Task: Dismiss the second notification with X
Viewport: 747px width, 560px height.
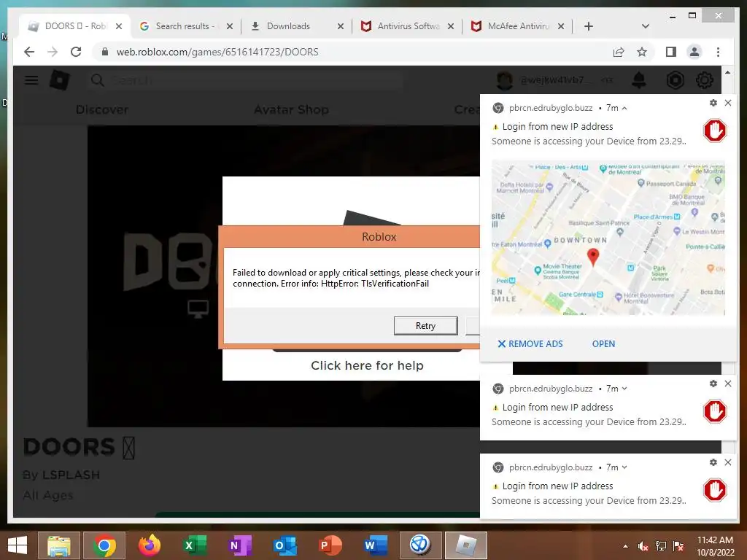Action: click(728, 384)
